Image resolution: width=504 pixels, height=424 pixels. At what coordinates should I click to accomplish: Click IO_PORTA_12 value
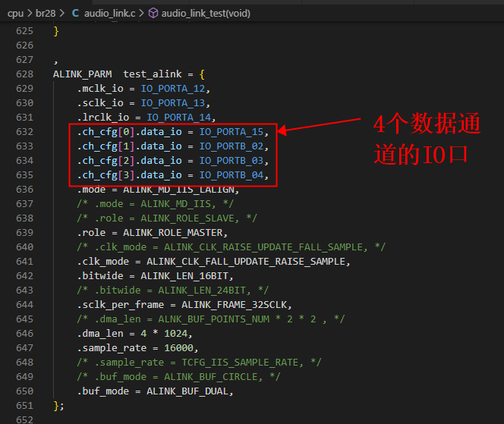tap(173, 89)
